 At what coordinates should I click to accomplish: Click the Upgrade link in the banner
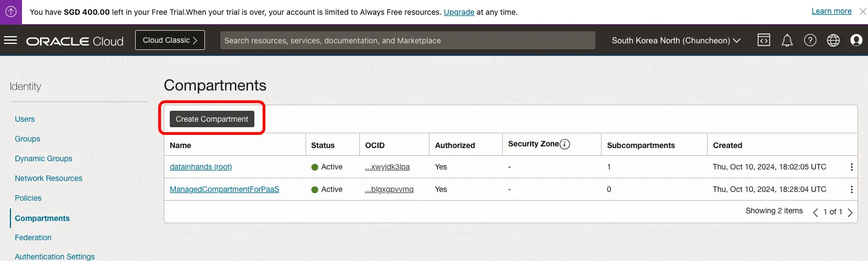[x=459, y=12]
